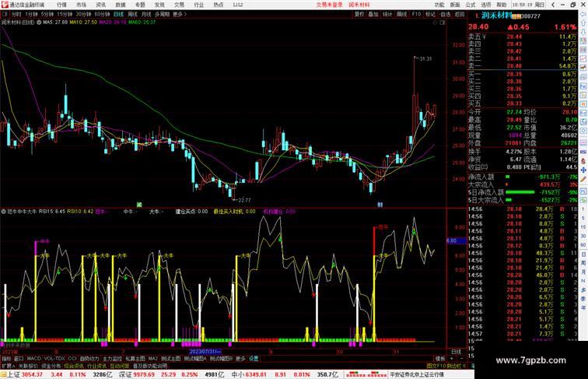Open the 公式 formula menu
The height and width of the screenshot is (379, 588).
(471, 5)
